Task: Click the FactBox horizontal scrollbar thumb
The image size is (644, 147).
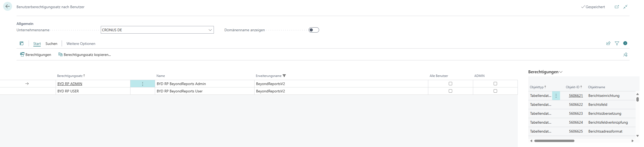Action: click(554, 141)
